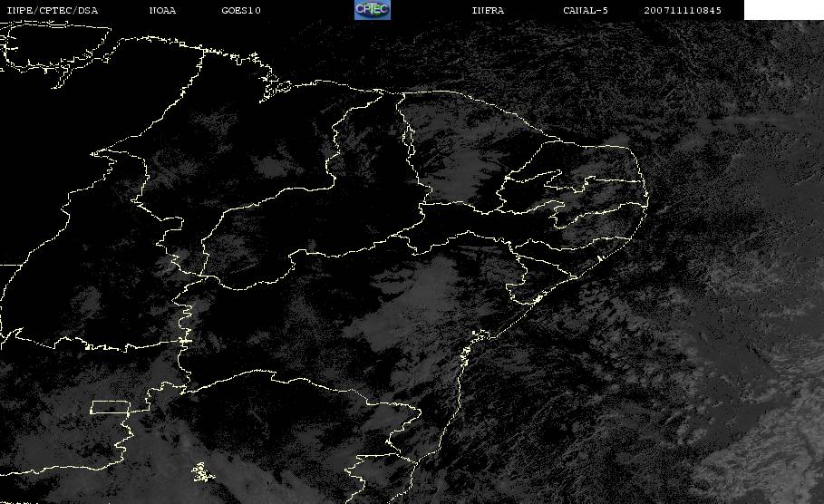Click the small outlined reservoir near bottom edge

[x=200, y=472]
